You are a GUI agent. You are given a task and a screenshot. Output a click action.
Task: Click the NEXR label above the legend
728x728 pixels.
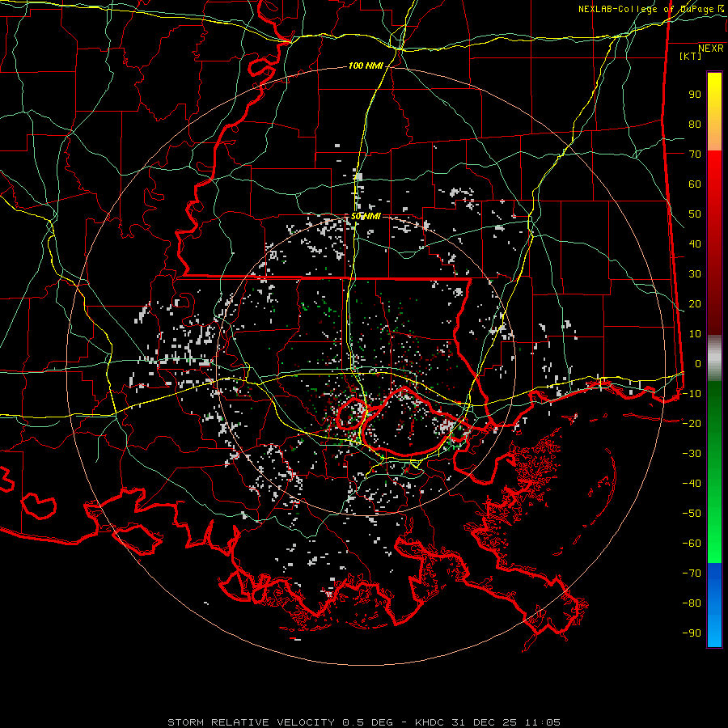pyautogui.click(x=711, y=49)
